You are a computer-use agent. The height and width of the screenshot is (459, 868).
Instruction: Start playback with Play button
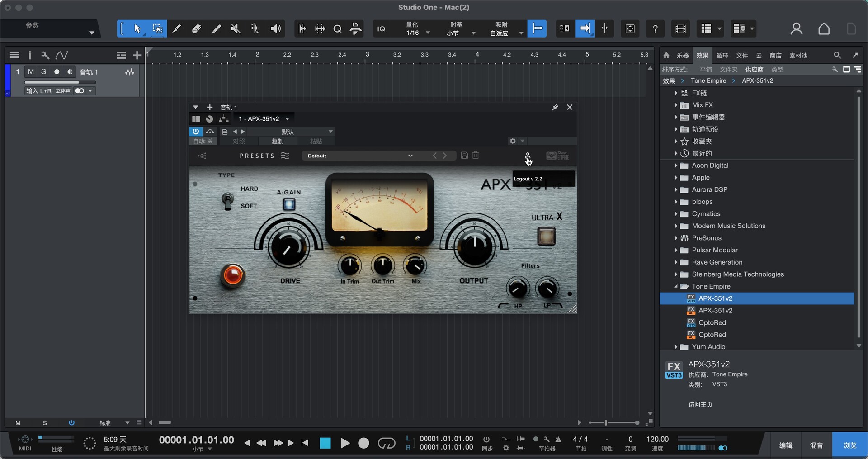click(345, 443)
